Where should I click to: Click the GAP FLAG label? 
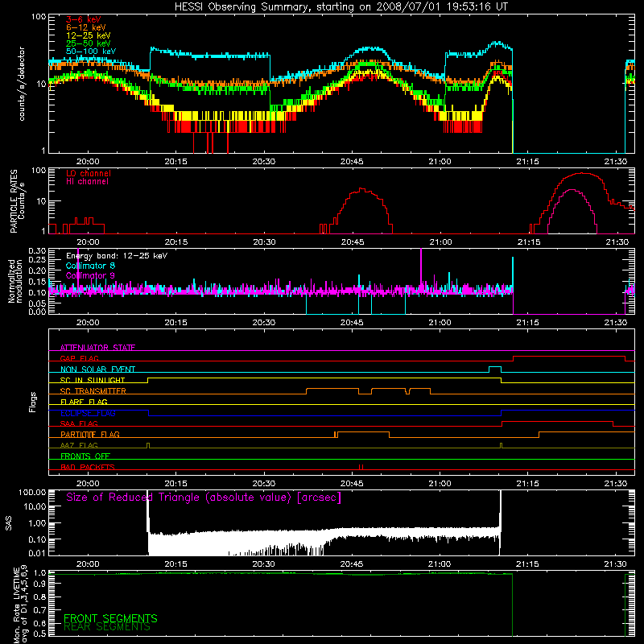click(79, 358)
